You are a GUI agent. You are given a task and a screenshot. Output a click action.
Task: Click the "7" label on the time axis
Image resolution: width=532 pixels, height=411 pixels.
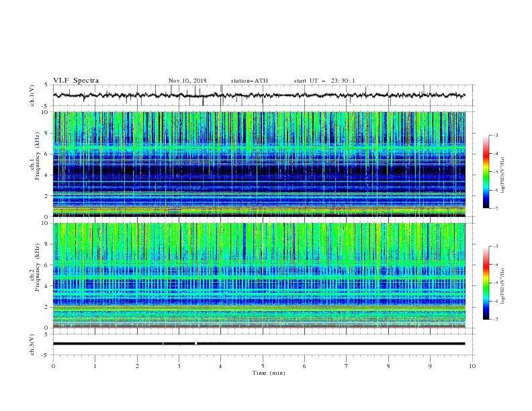click(347, 366)
